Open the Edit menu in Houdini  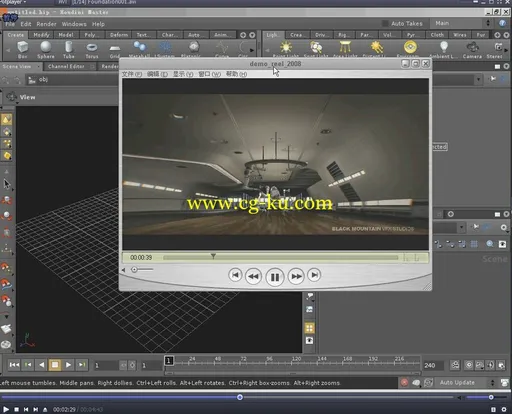point(26,24)
